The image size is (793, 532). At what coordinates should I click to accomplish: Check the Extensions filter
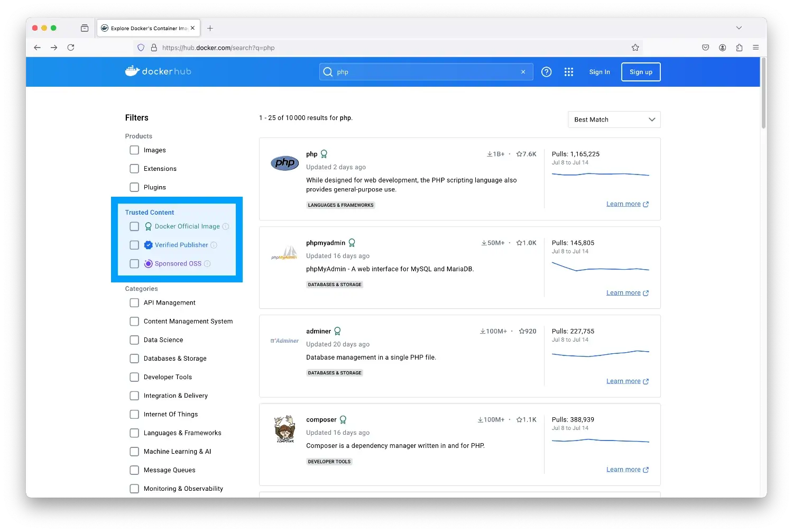(x=134, y=169)
